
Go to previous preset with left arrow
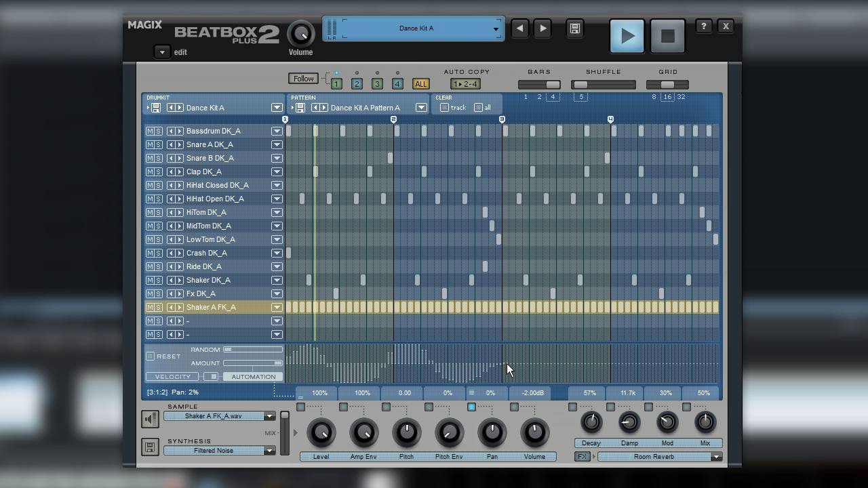[519, 28]
